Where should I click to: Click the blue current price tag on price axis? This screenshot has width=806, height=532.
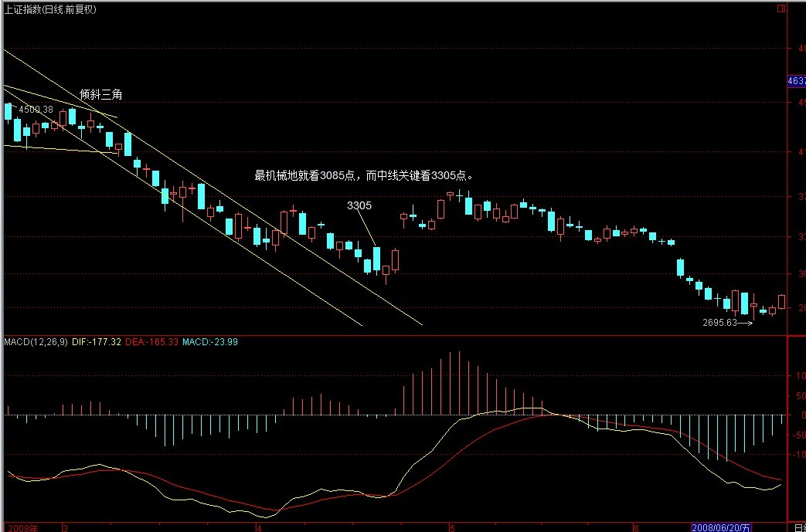795,81
